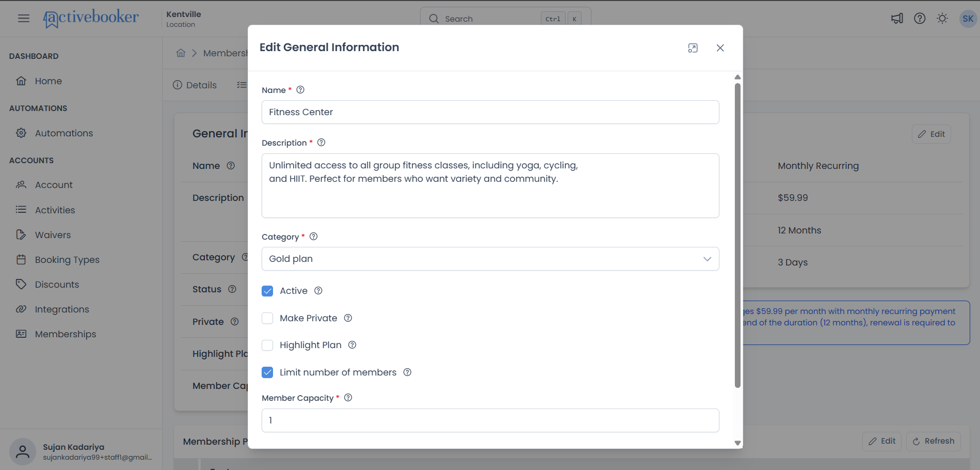Show help for Member Capacity field
The height and width of the screenshot is (470, 980).
pos(348,398)
